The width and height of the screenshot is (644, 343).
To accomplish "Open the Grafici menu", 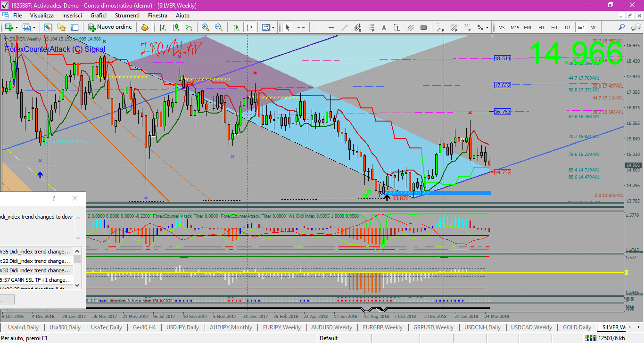I will pos(99,16).
